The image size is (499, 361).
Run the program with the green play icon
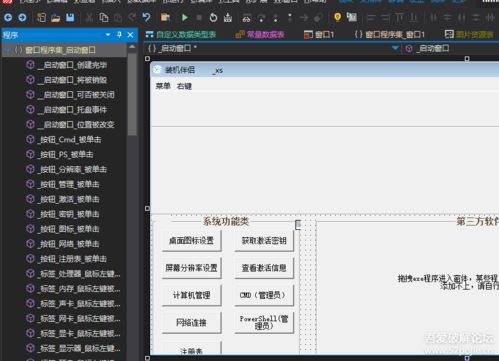click(x=184, y=17)
